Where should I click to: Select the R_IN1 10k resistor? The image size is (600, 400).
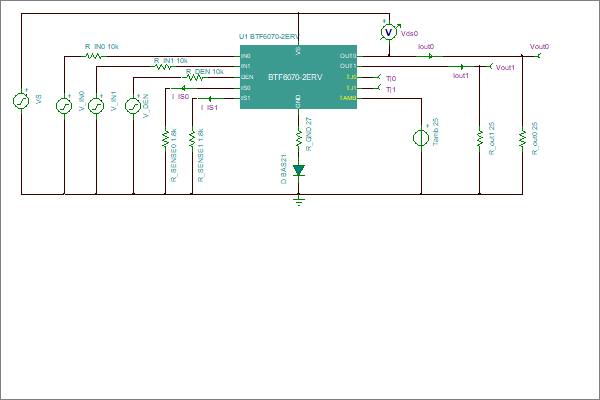pos(163,67)
